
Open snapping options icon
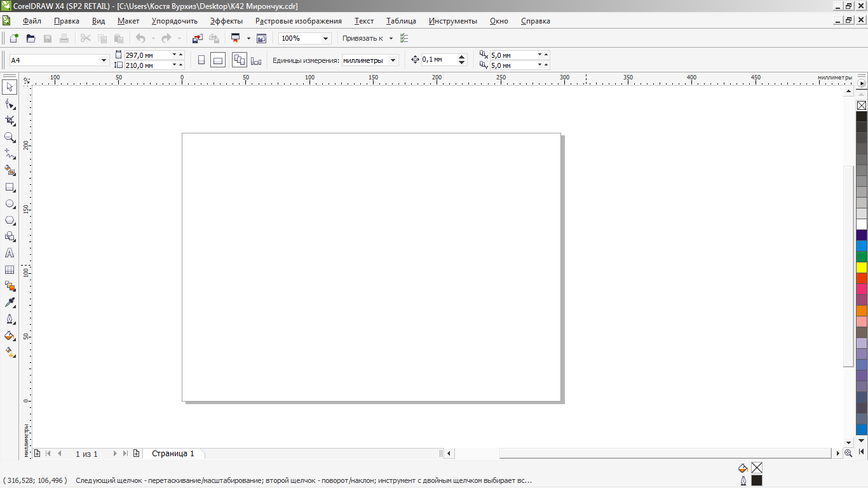(x=405, y=38)
